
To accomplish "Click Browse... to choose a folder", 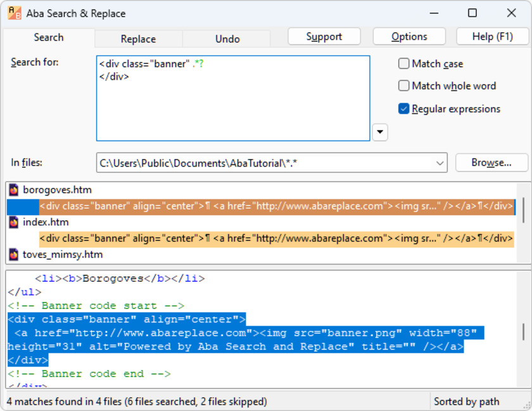I will (491, 163).
